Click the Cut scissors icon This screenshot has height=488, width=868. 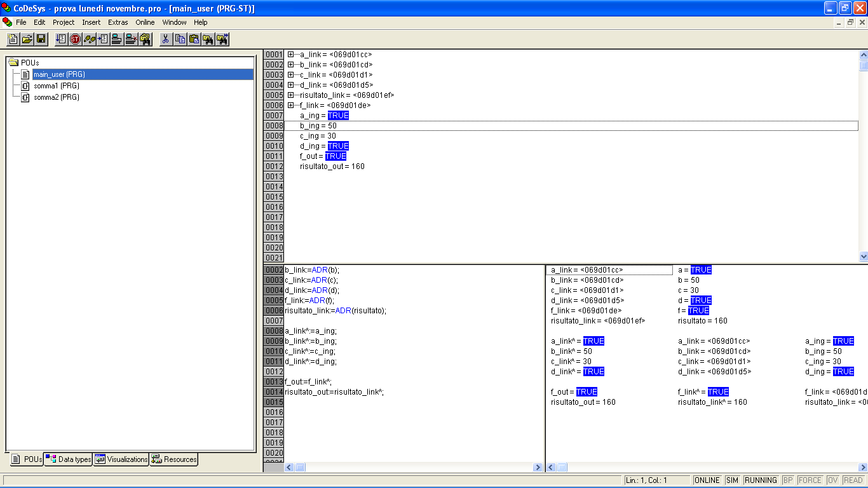pos(165,39)
